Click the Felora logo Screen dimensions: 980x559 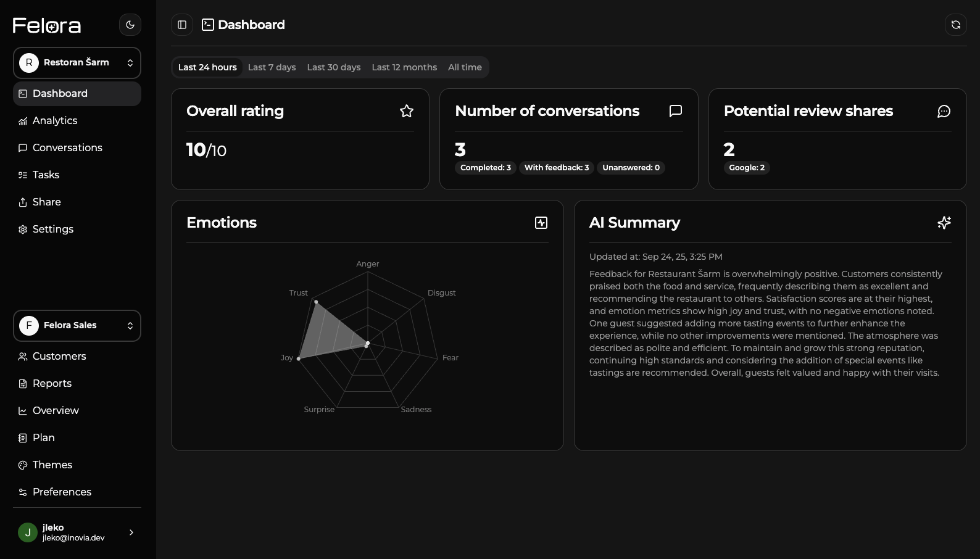click(x=47, y=25)
